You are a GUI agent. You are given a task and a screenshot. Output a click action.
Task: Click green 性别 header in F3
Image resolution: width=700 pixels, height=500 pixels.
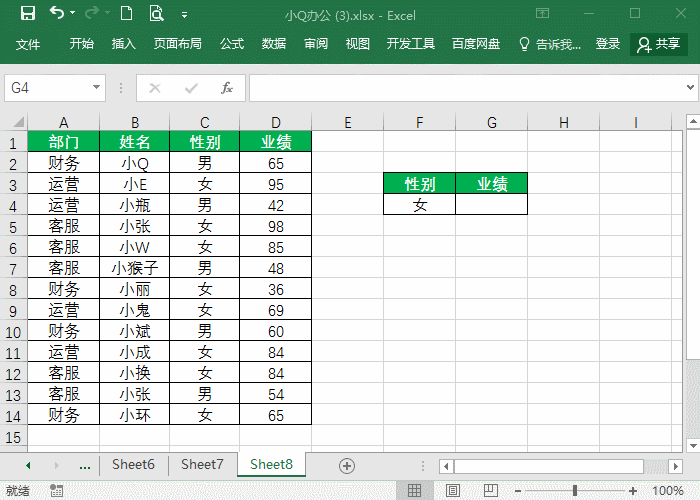coord(420,183)
